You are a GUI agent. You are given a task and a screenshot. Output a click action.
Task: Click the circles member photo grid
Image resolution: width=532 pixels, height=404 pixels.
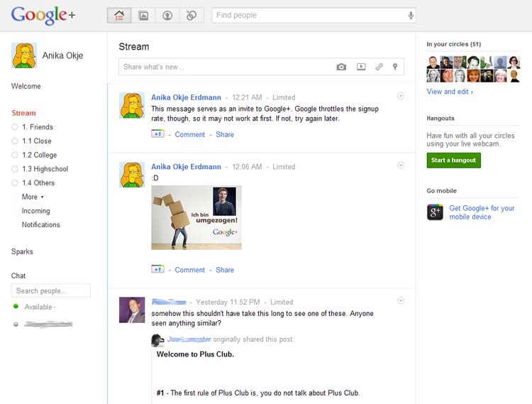coord(473,70)
